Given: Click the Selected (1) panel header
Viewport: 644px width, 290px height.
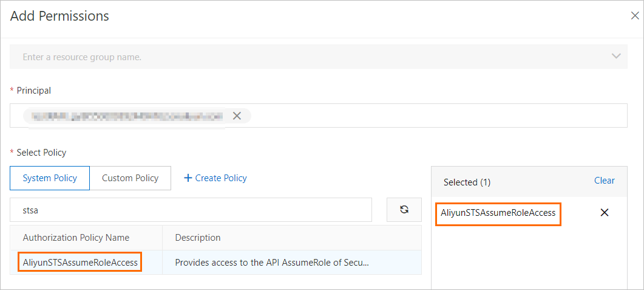Looking at the screenshot, I should [x=467, y=182].
